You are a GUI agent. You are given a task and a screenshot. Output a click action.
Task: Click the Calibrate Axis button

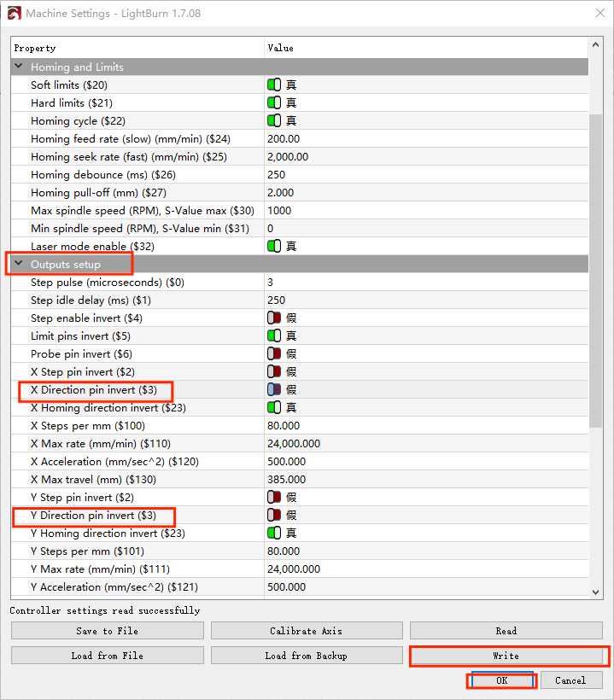[306, 631]
